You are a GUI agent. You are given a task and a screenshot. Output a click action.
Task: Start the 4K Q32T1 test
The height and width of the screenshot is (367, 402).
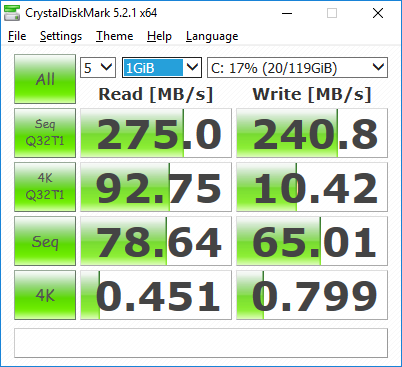[x=45, y=187]
